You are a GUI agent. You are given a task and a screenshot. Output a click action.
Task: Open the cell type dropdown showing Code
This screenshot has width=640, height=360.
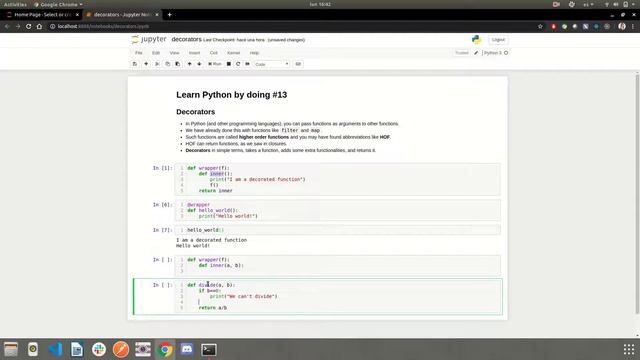point(271,64)
